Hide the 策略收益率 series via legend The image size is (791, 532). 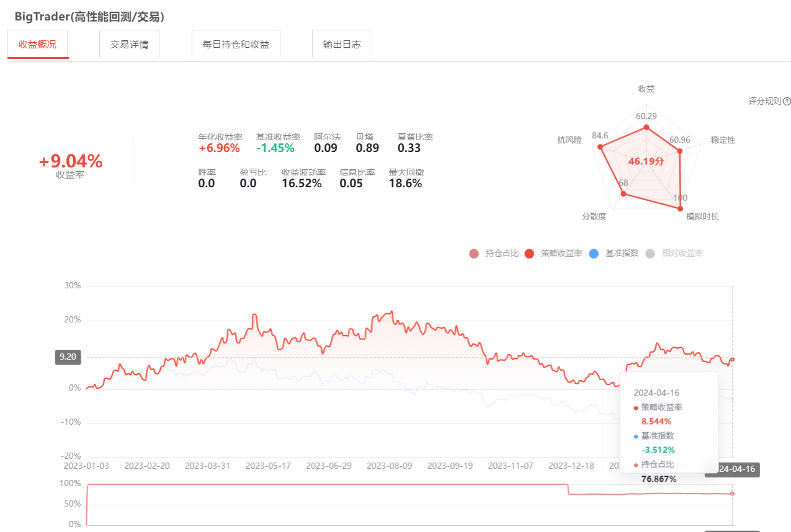[x=553, y=254]
